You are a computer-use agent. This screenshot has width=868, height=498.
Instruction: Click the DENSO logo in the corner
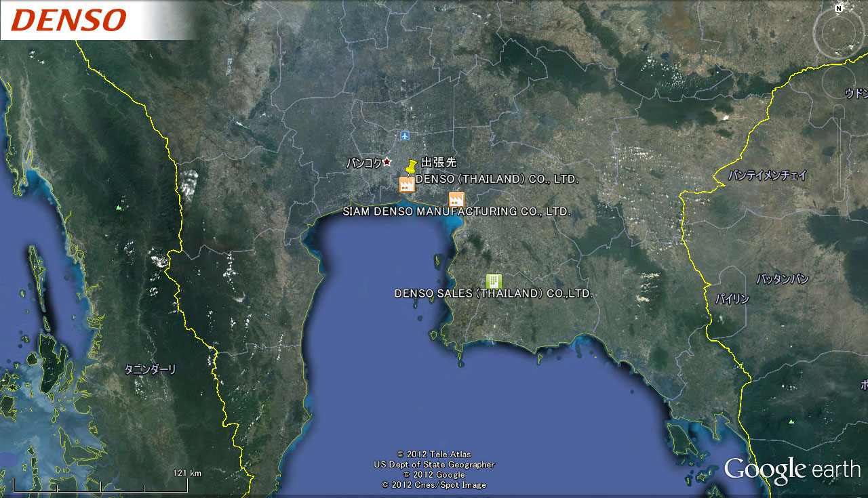click(69, 20)
